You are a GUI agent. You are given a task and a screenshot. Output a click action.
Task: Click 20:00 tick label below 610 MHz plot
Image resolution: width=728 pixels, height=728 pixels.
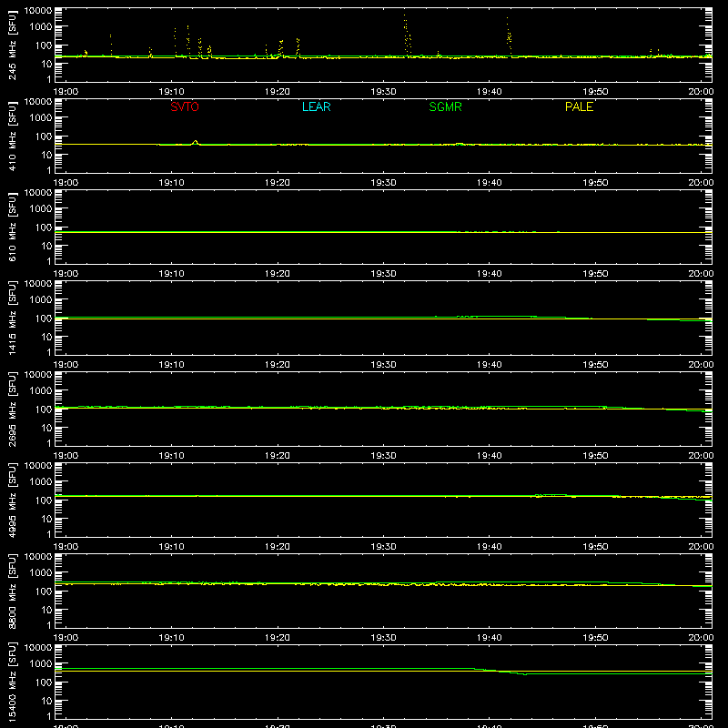click(701, 274)
